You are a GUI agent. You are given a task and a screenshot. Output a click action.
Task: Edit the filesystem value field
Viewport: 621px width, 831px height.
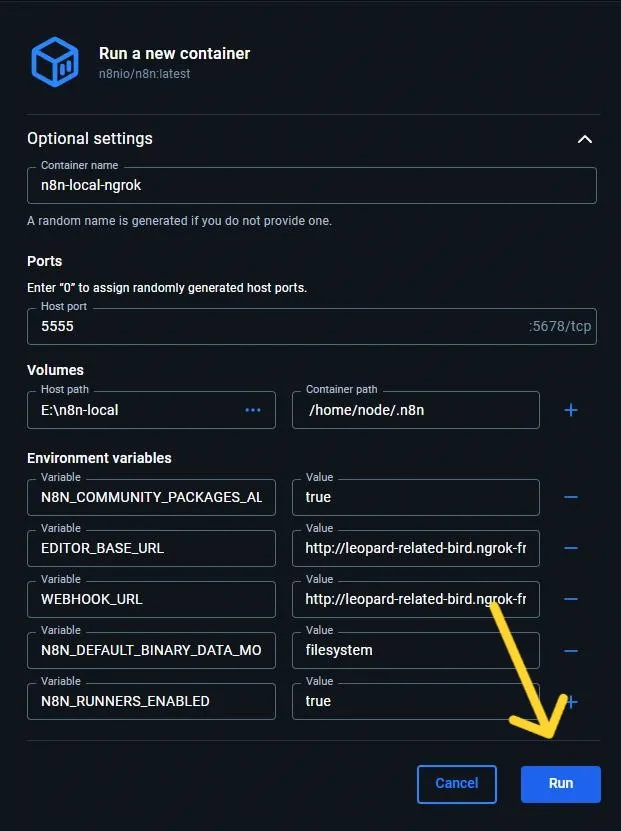(x=415, y=650)
